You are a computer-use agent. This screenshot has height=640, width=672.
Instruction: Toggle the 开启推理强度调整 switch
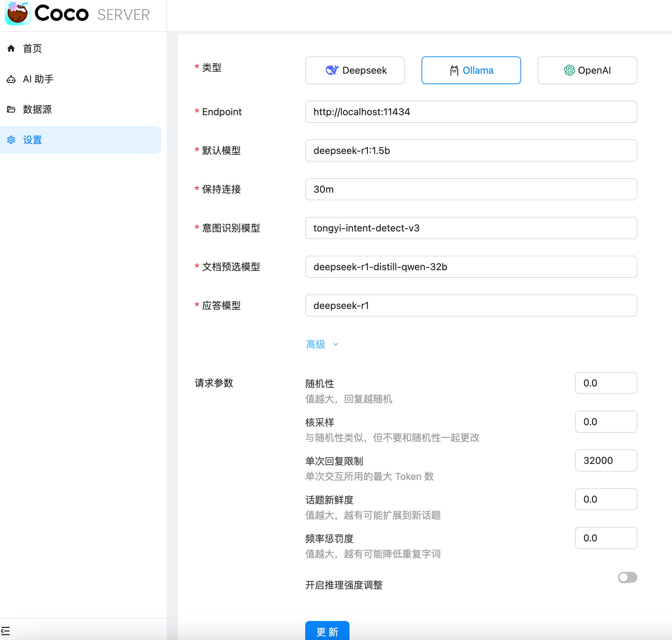point(627,577)
